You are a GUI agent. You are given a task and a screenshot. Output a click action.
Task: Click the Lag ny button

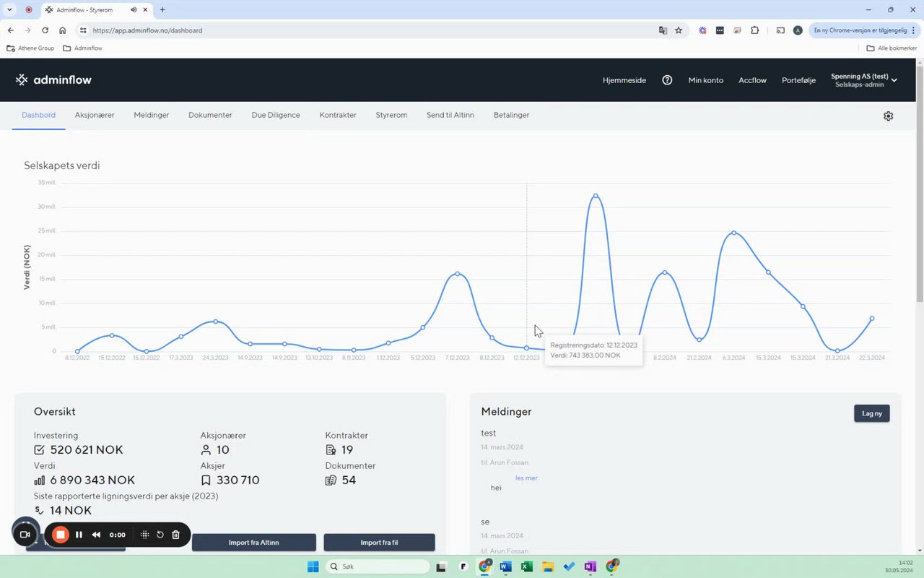pyautogui.click(x=872, y=413)
